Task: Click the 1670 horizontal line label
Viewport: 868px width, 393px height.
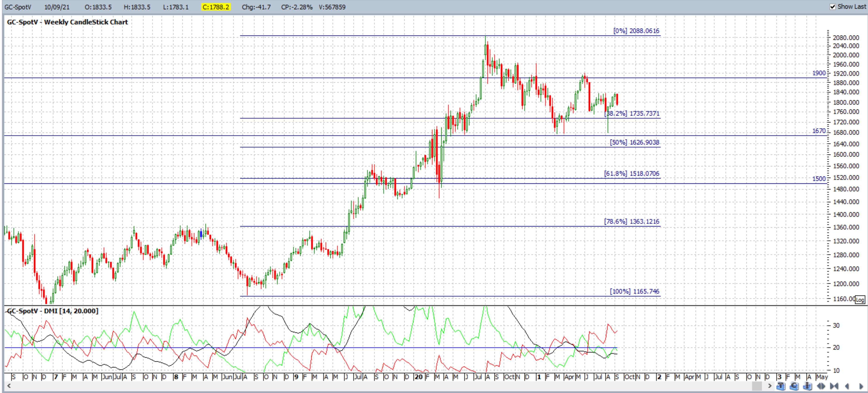Action: click(819, 131)
